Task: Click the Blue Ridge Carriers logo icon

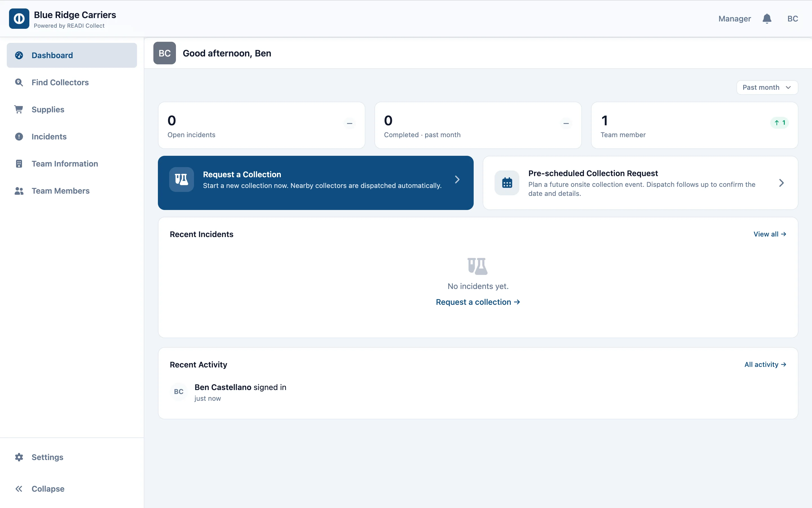Action: coord(19,18)
